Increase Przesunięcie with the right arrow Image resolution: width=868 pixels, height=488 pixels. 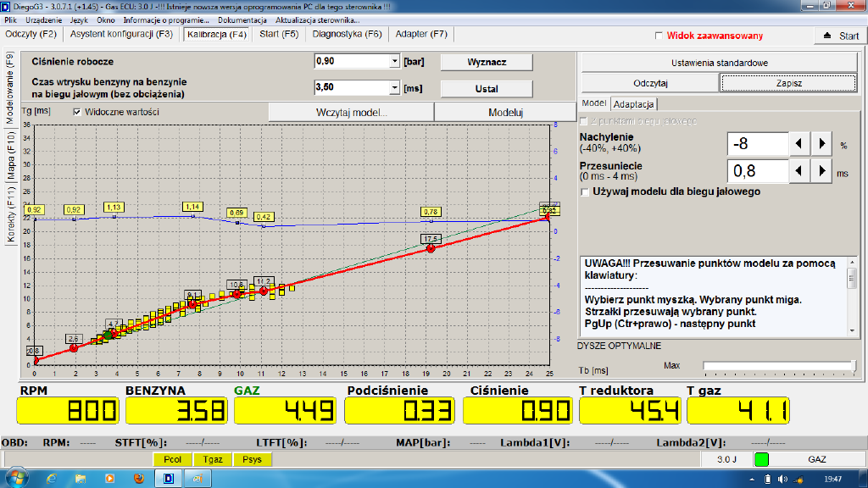click(x=822, y=171)
